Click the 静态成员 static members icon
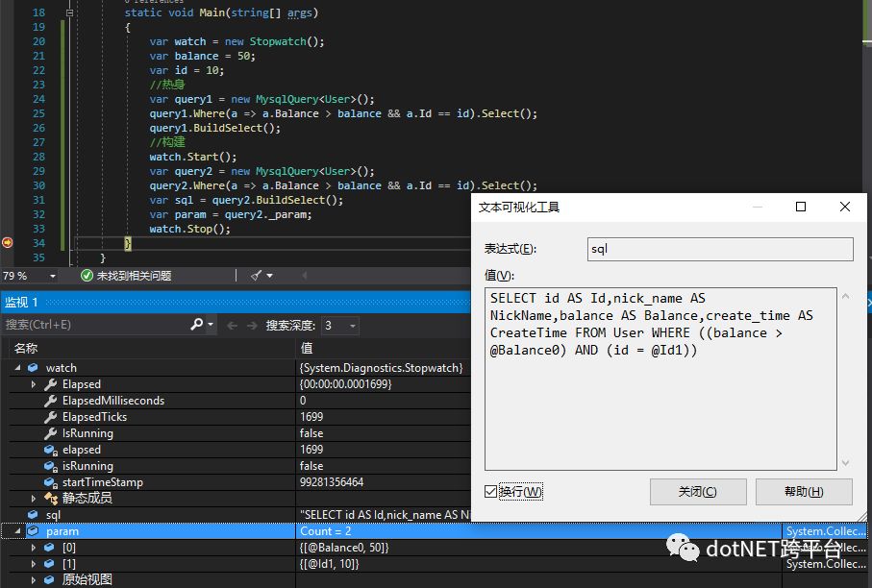 point(51,498)
